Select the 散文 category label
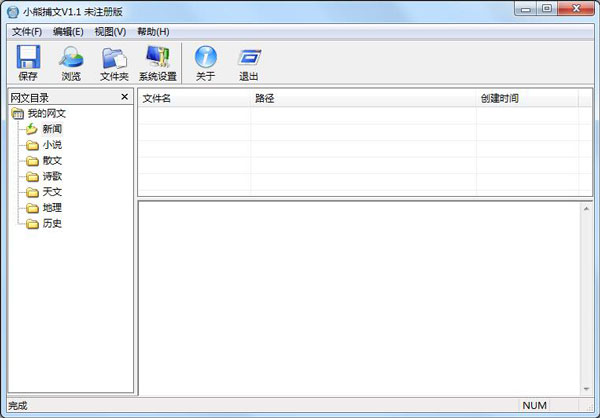600x418 pixels. [x=52, y=161]
